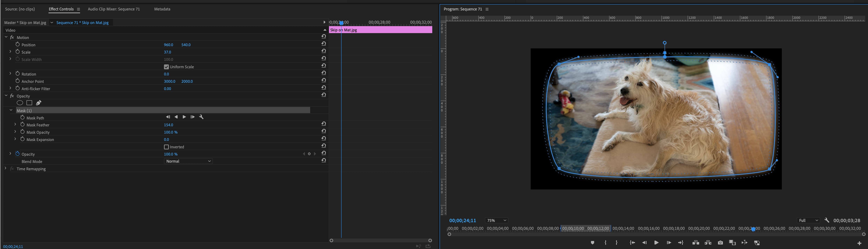
Task: Open the 75% zoom level dropdown
Action: [x=496, y=220]
